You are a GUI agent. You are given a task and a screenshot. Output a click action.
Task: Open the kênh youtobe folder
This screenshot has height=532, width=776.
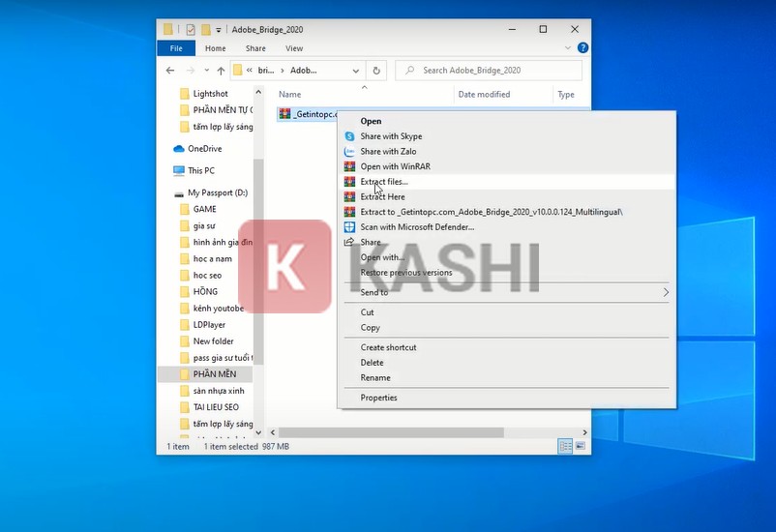pos(219,309)
